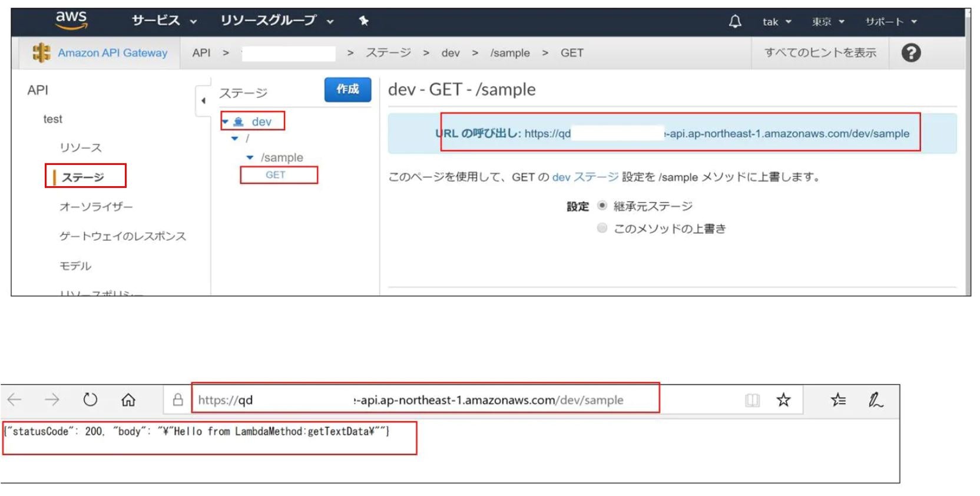Open the notifications bell
980x496 pixels.
point(735,22)
